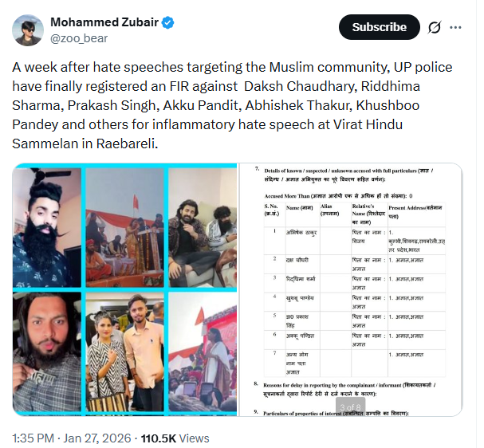Open the three-dot more options menu
Viewport: 484px width, 448px height.
pos(455,27)
